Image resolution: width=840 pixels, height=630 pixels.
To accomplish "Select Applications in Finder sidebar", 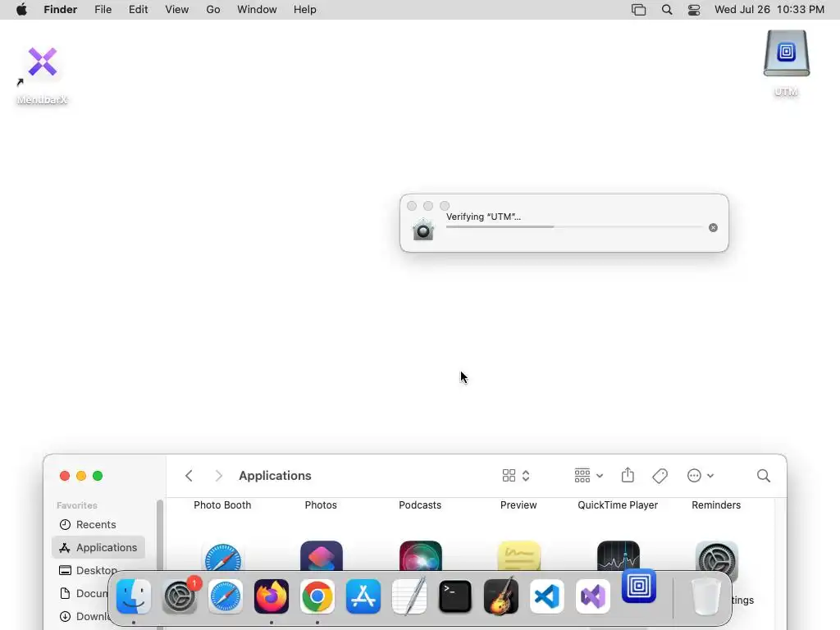I will 98,547.
